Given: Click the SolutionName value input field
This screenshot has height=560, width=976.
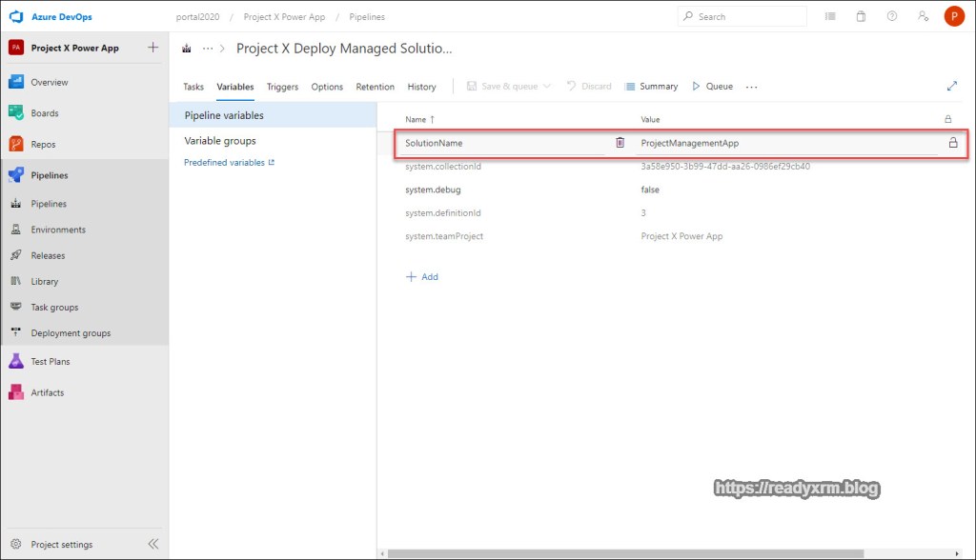Looking at the screenshot, I should [786, 143].
